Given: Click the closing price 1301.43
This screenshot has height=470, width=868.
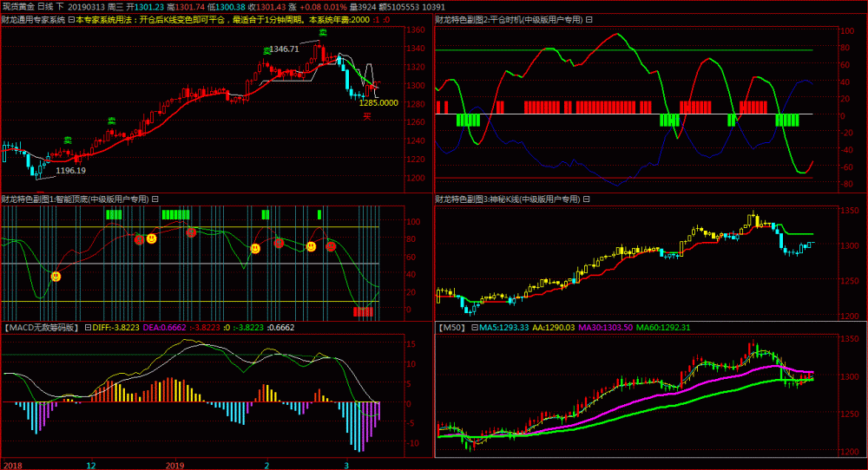Looking at the screenshot, I should (271, 7).
